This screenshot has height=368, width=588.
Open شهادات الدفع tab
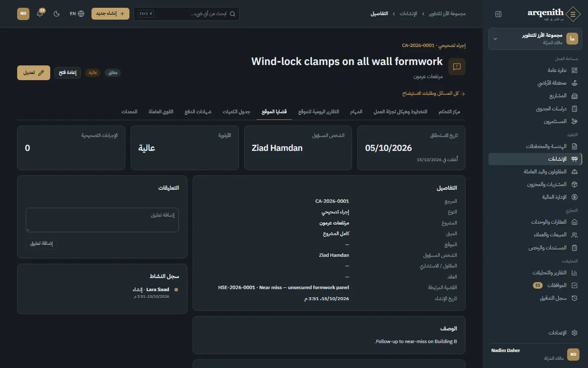coord(198,112)
